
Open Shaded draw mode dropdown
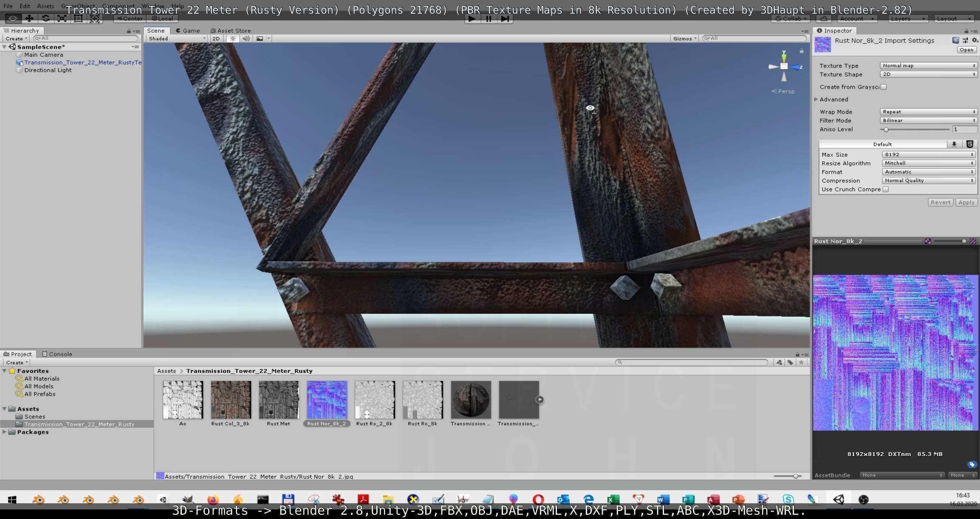(x=177, y=39)
